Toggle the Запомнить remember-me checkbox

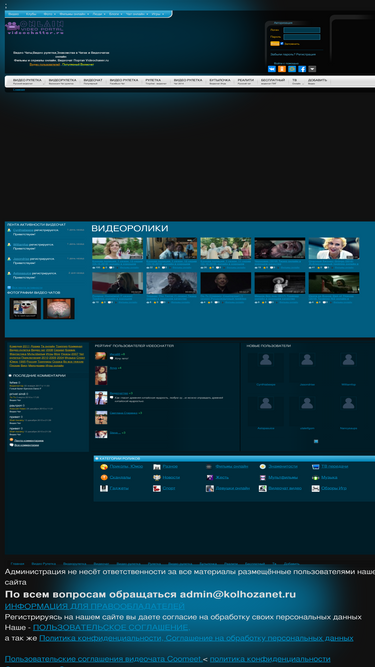click(282, 43)
